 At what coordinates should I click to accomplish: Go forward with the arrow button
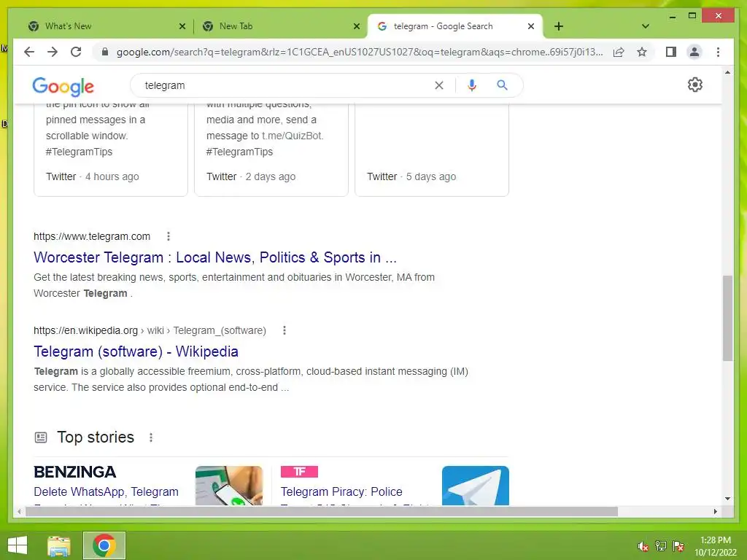coord(53,52)
